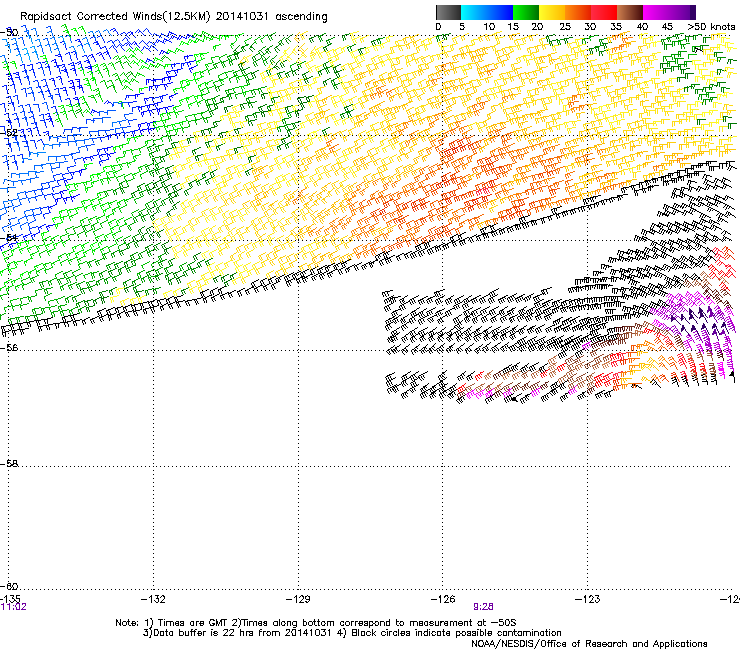Click the latitude label '-60'
The width and height of the screenshot is (740, 650).
(x=9, y=586)
